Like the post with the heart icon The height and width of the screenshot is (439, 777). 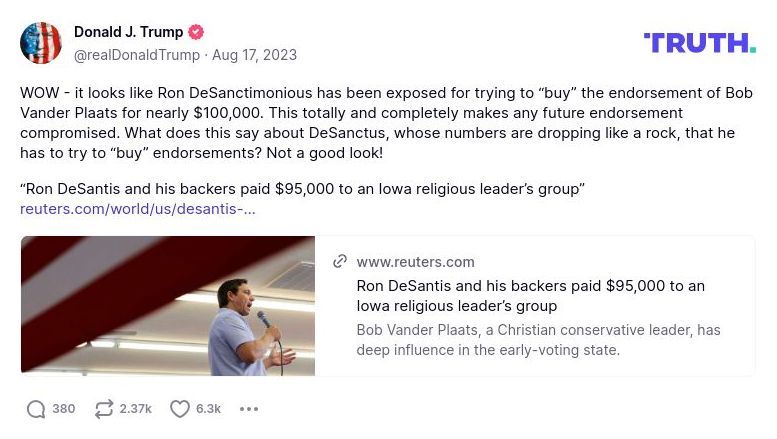pyautogui.click(x=180, y=409)
